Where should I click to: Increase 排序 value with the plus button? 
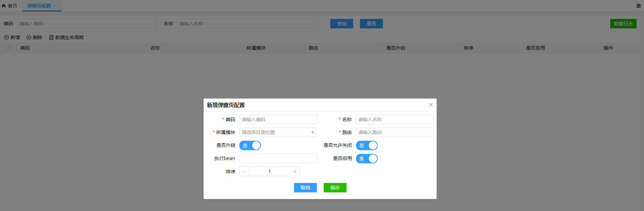pos(295,172)
